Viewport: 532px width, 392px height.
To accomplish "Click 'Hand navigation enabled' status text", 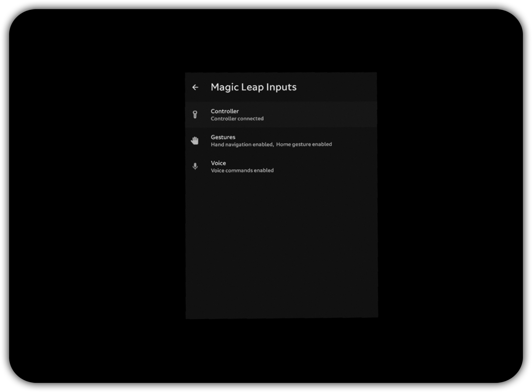I will coord(242,144).
